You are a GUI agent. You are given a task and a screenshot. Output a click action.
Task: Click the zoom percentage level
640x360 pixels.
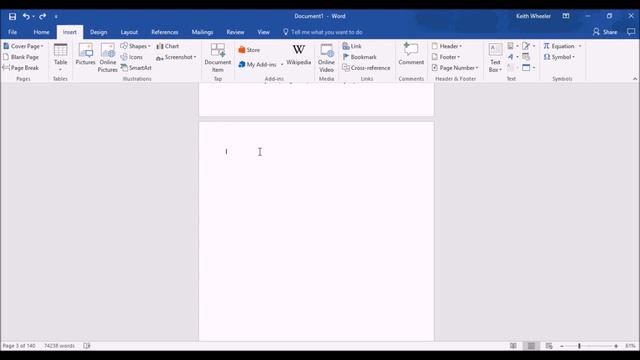[630, 346]
